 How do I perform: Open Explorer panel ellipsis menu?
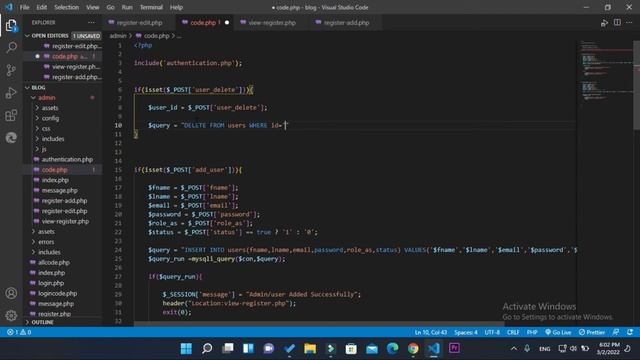pyautogui.click(x=91, y=22)
